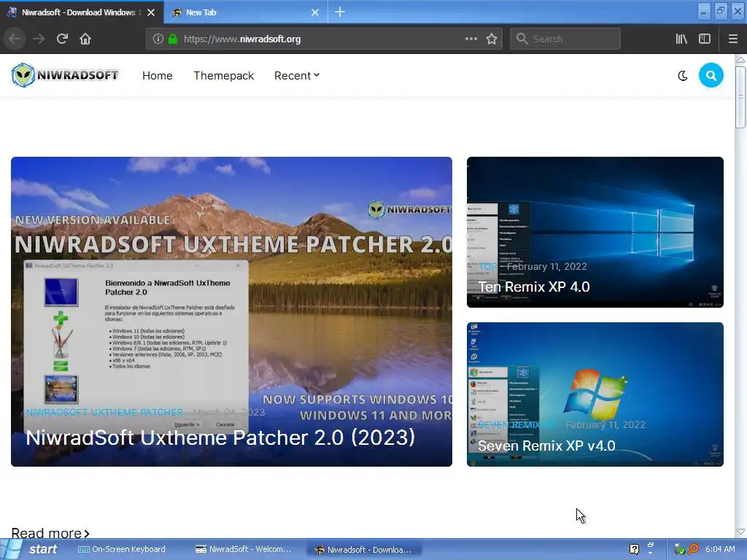Screen dimensions: 747x560
Task: Open the Library icon in toolbar
Action: (681, 39)
